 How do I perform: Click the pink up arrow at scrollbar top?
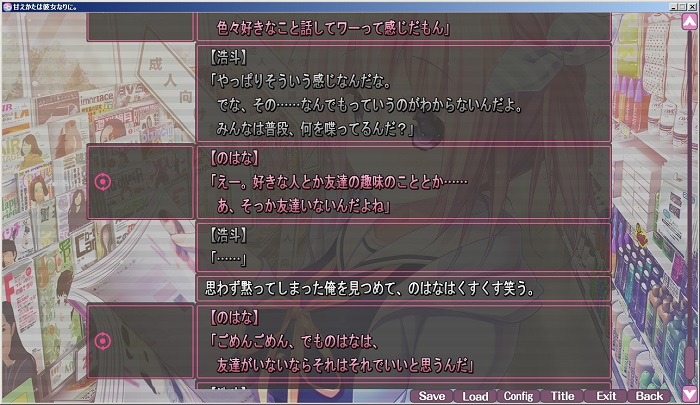pos(689,21)
